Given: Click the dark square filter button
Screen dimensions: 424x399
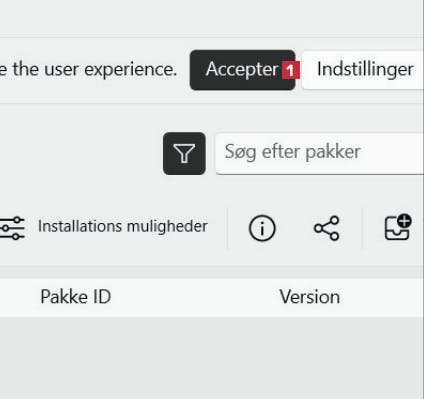Looking at the screenshot, I should click(184, 153).
